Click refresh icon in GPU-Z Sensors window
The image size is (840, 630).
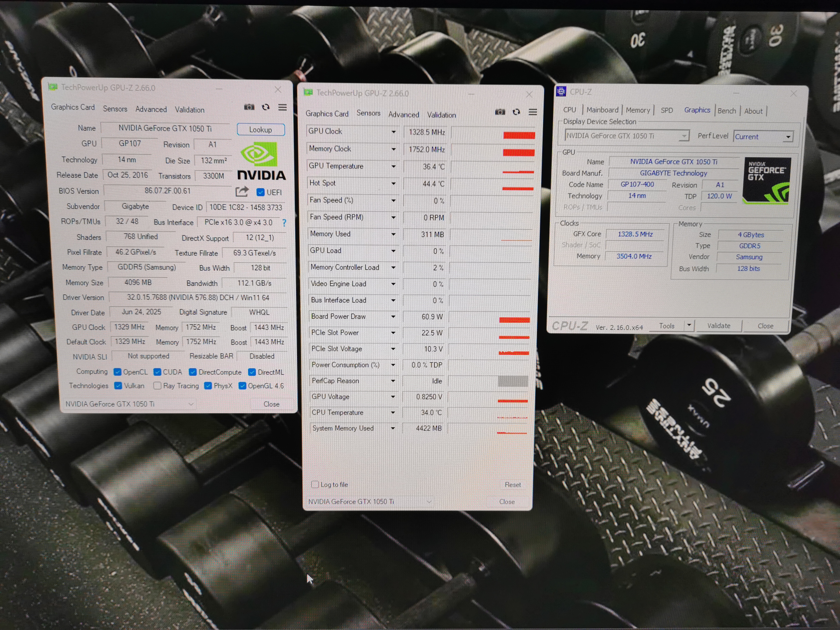[516, 112]
